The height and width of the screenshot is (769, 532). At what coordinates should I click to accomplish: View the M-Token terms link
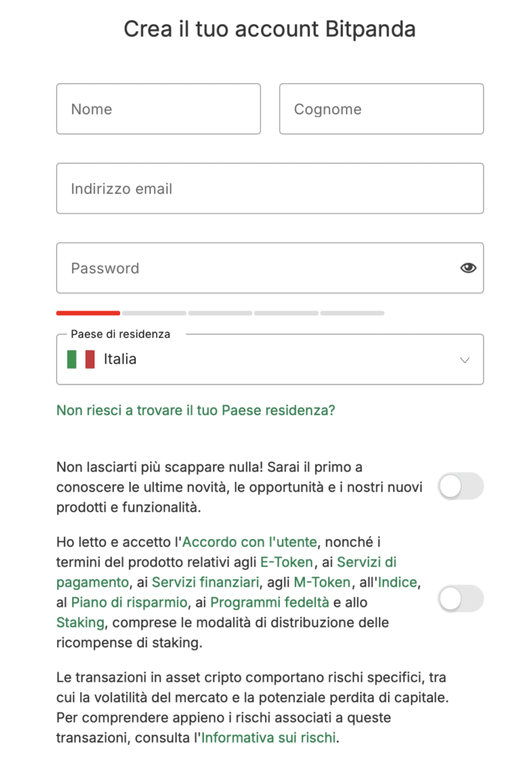[x=322, y=582]
